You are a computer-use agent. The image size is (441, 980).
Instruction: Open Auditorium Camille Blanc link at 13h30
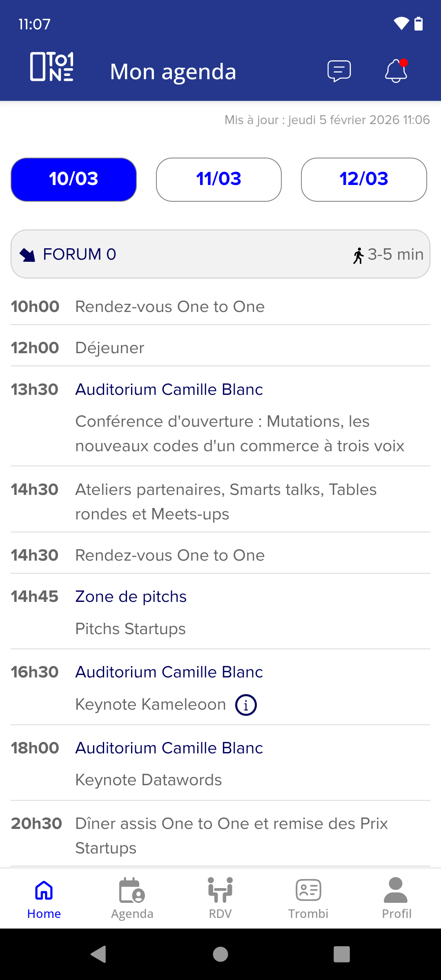click(169, 390)
